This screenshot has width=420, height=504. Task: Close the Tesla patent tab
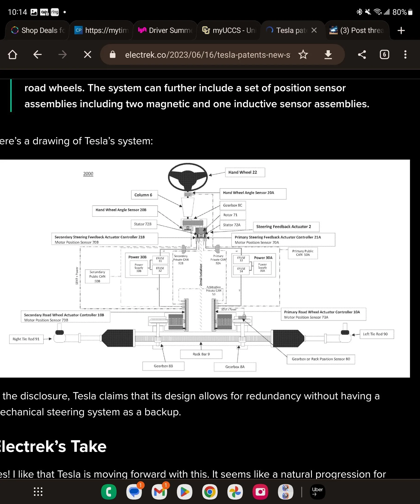click(314, 30)
